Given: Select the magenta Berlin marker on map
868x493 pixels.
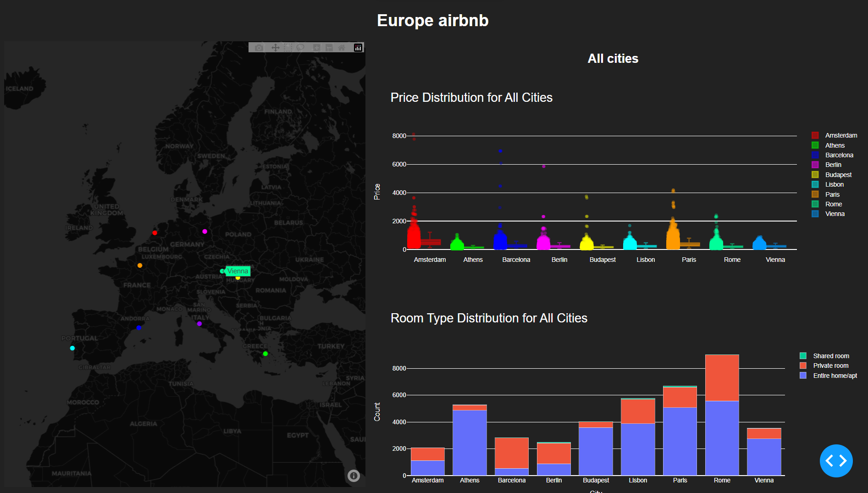Looking at the screenshot, I should (x=205, y=232).
